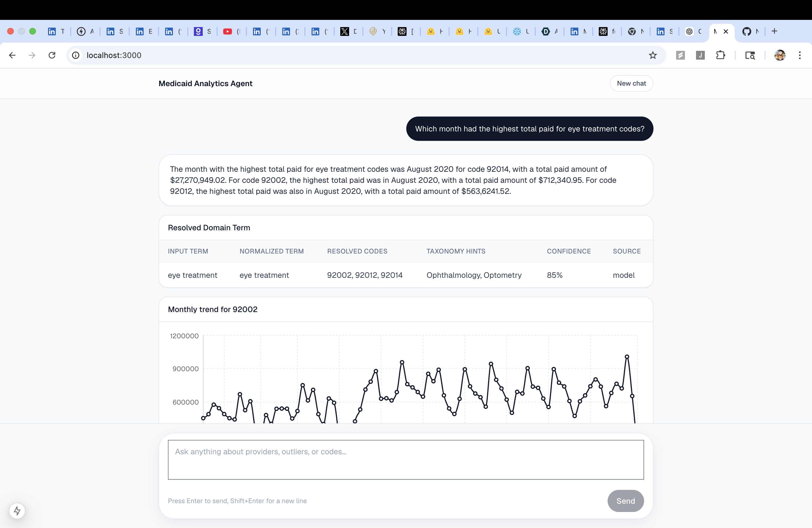Bookmark this page with star icon
The height and width of the screenshot is (528, 812).
pyautogui.click(x=652, y=55)
